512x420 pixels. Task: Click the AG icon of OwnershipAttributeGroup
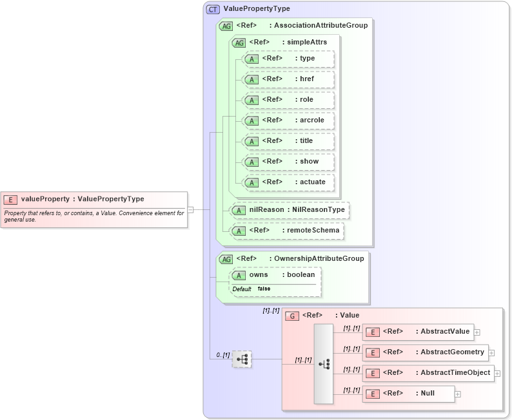(226, 259)
